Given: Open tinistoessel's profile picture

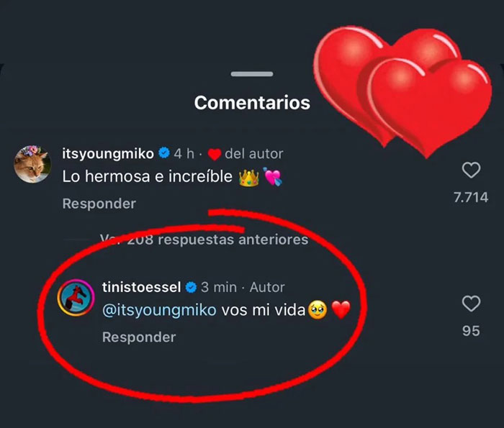Looking at the screenshot, I should coord(76,299).
